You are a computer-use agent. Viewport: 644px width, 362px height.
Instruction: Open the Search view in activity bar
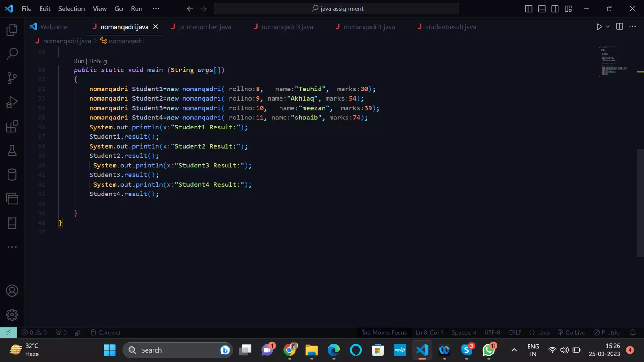pyautogui.click(x=12, y=54)
